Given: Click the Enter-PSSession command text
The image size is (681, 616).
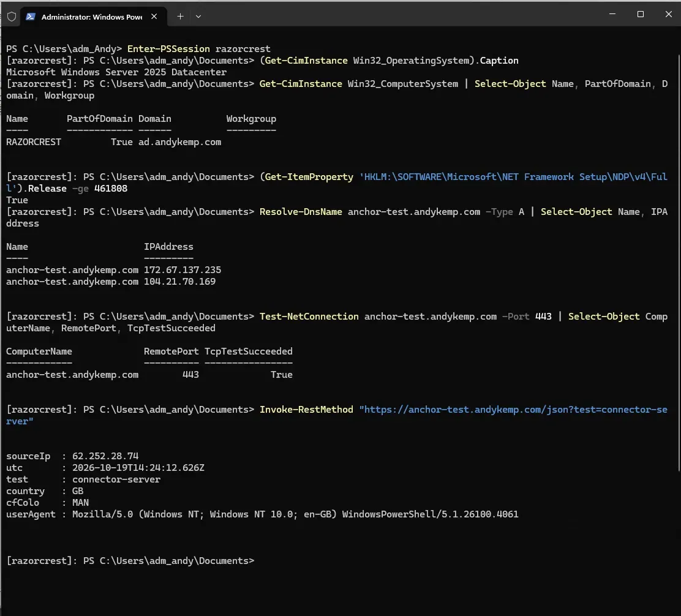Looking at the screenshot, I should tap(168, 49).
